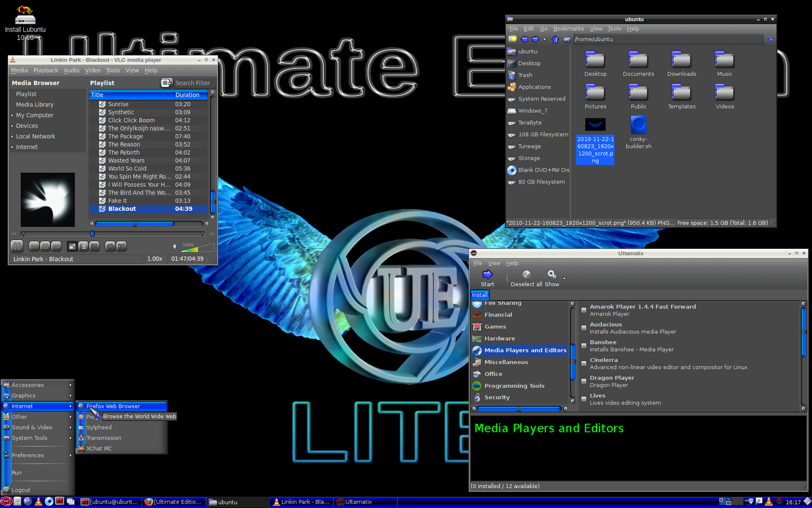Open the VLC Audio menu
Screen dimensions: 812x508
(x=72, y=71)
